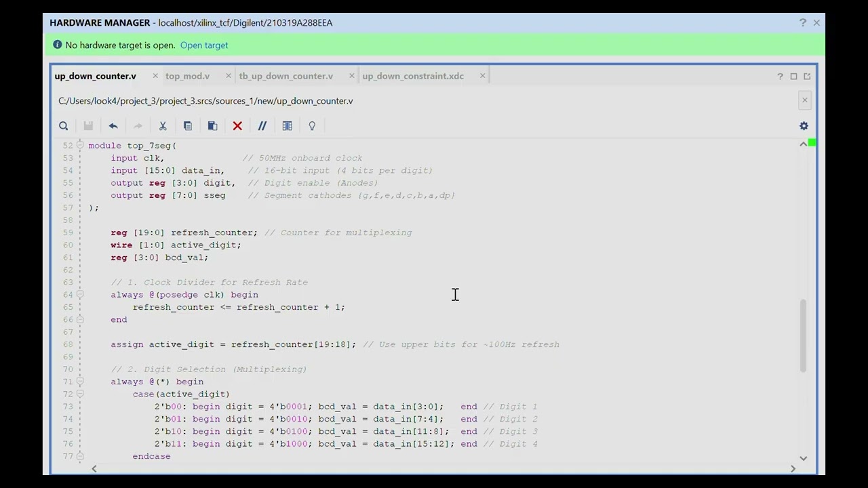Click the redo arrow icon
Image resolution: width=868 pixels, height=488 pixels.
tap(138, 126)
